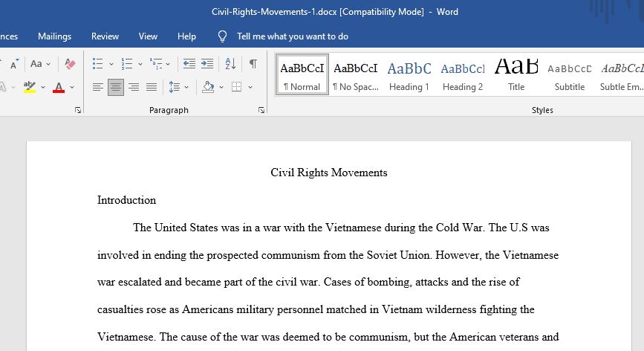Launch the Font settings dialog launcher
The image size is (644, 351).
tap(78, 110)
